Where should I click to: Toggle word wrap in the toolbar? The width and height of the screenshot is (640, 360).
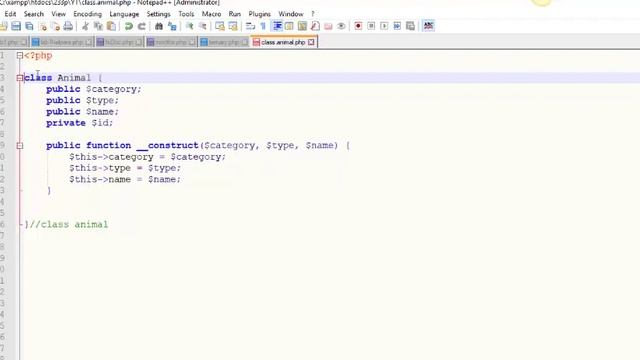coord(250,27)
